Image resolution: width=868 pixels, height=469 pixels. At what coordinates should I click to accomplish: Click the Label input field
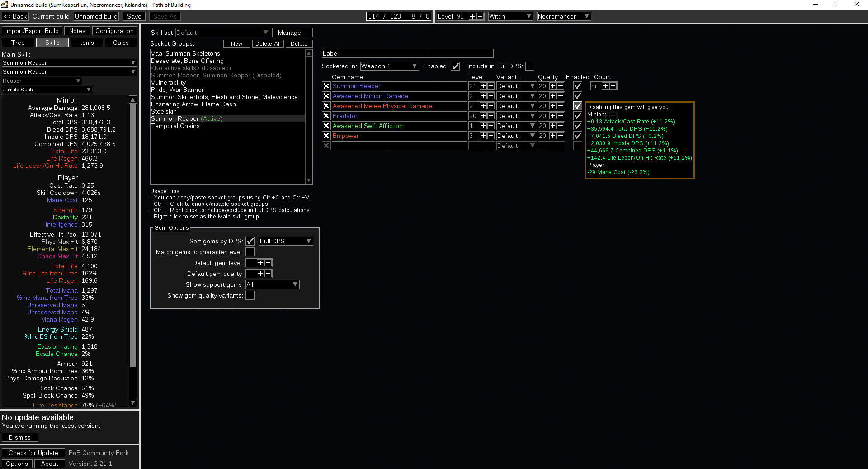pyautogui.click(x=408, y=53)
